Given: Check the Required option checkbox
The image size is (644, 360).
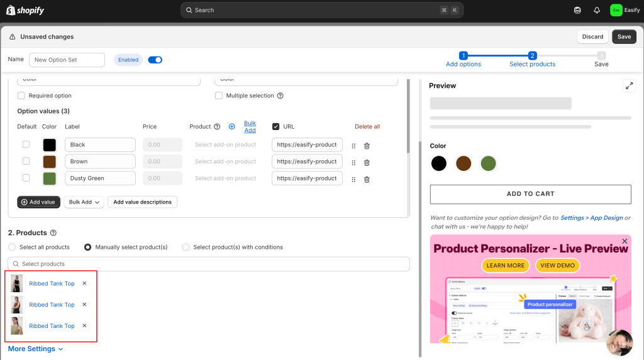Looking at the screenshot, I should coord(21,96).
